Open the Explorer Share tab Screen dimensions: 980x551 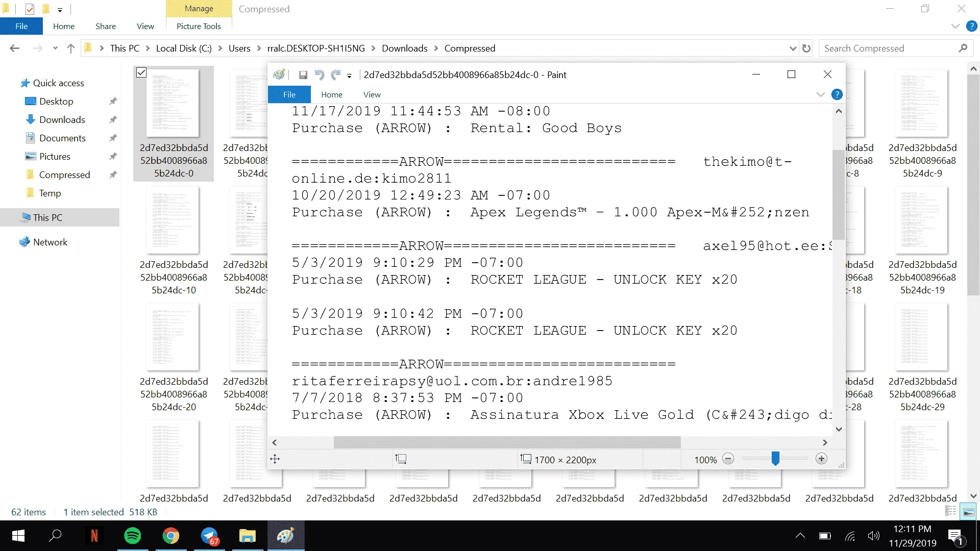106,26
